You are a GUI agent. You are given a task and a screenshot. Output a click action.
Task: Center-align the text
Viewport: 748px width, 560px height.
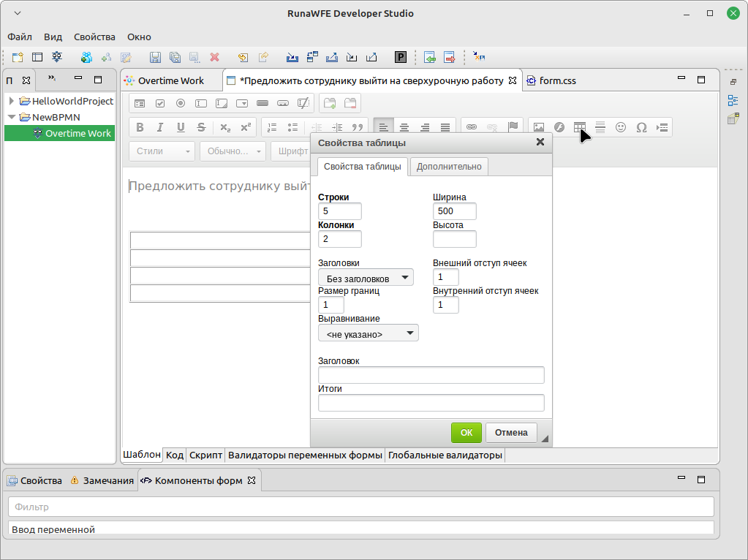(404, 127)
